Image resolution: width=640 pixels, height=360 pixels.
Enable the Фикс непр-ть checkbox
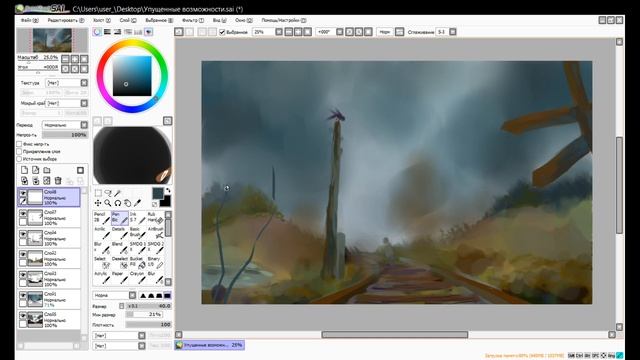(x=19, y=144)
